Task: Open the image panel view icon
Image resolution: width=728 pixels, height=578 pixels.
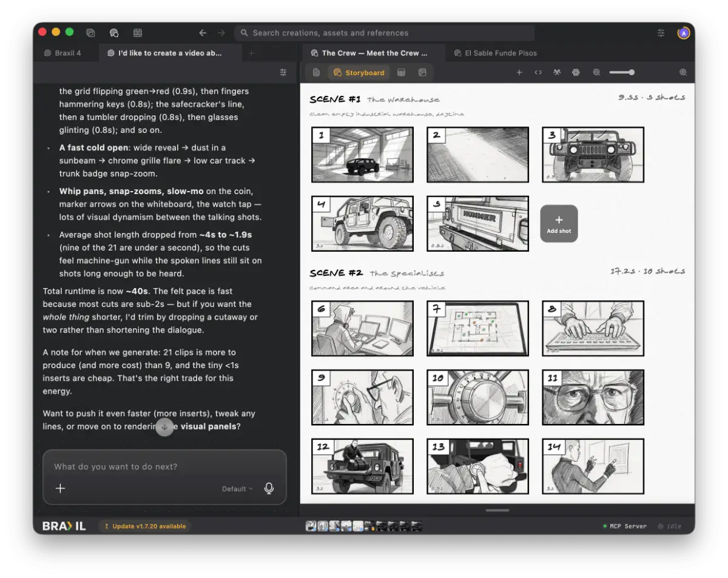Action: (x=422, y=72)
